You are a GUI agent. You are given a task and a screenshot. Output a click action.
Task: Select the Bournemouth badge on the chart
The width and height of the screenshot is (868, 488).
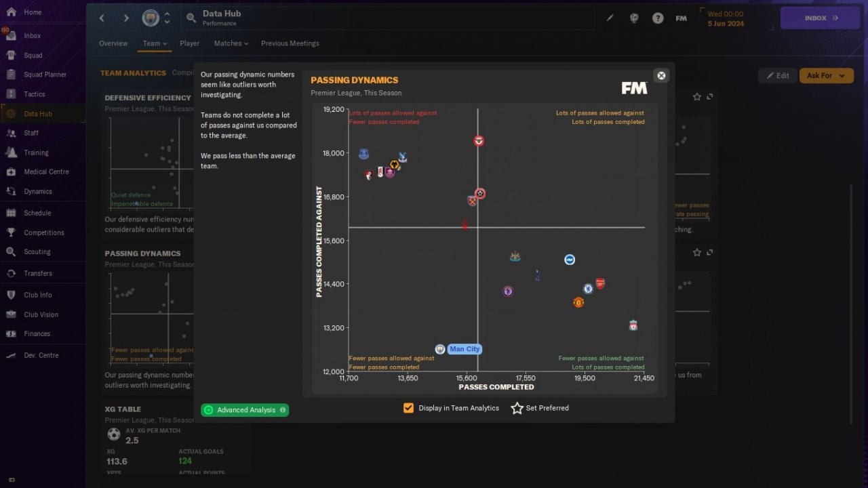[x=369, y=175]
